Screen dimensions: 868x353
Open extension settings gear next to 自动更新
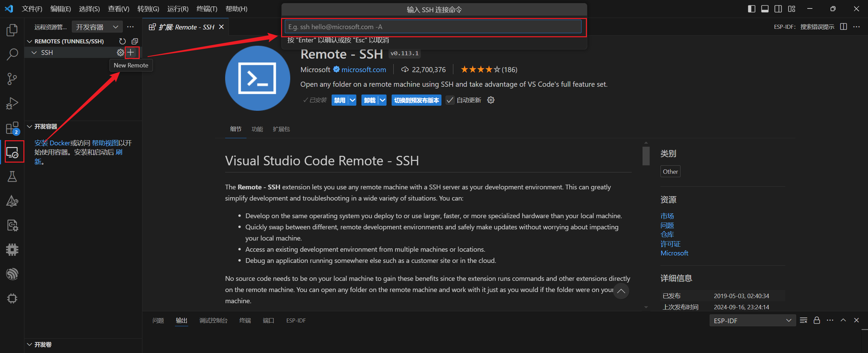pyautogui.click(x=491, y=100)
